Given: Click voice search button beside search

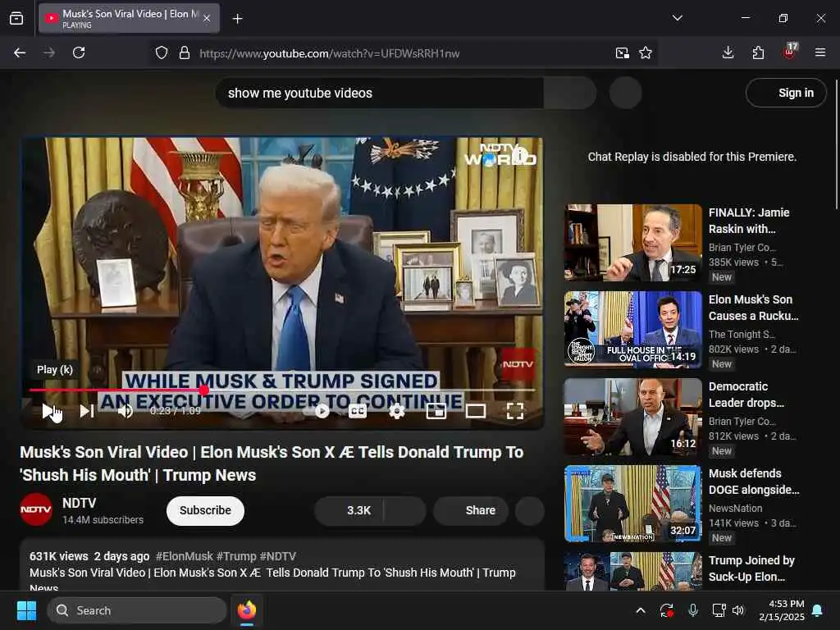Looking at the screenshot, I should coord(626,93).
